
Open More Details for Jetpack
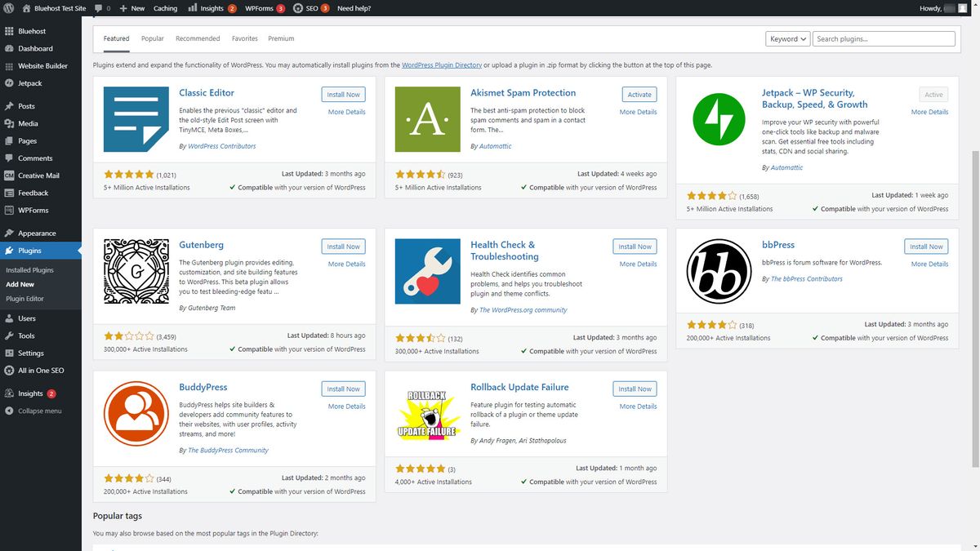pyautogui.click(x=929, y=112)
